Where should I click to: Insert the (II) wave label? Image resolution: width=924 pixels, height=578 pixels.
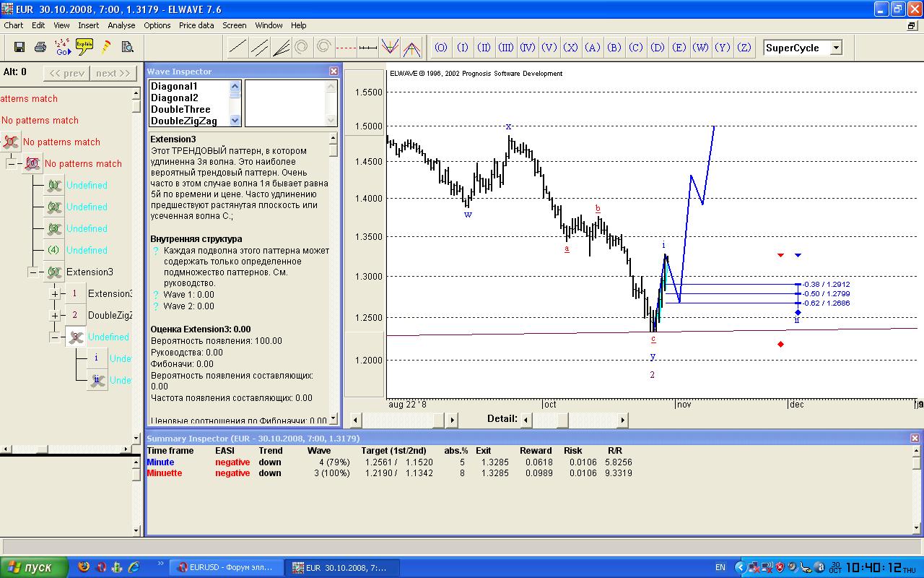click(484, 48)
